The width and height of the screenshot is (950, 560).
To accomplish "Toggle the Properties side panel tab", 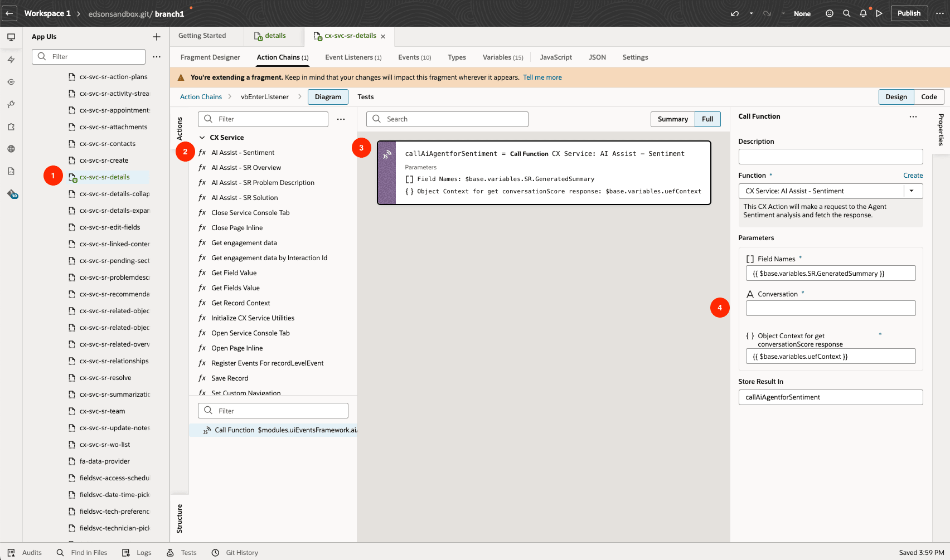I will (941, 129).
